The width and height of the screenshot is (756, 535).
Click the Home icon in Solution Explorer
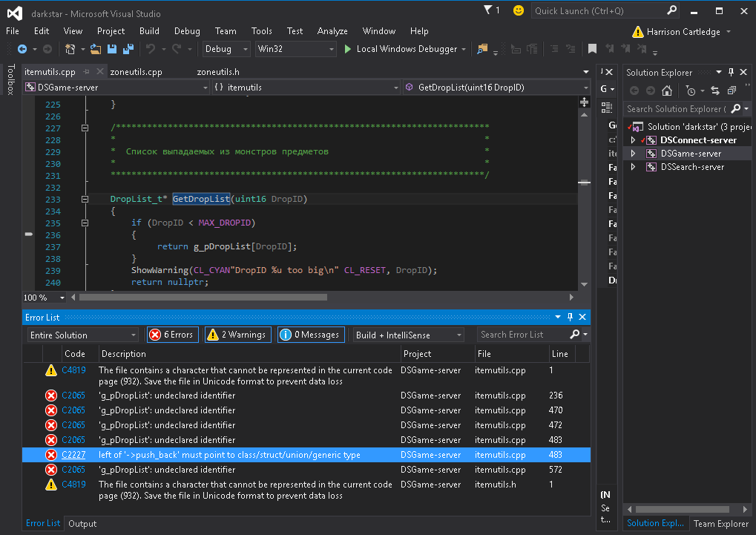click(667, 91)
